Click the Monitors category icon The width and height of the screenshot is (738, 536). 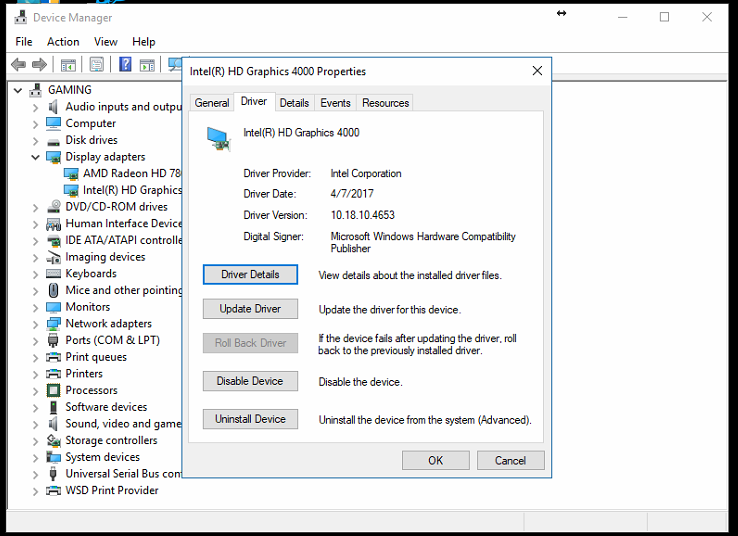point(53,307)
